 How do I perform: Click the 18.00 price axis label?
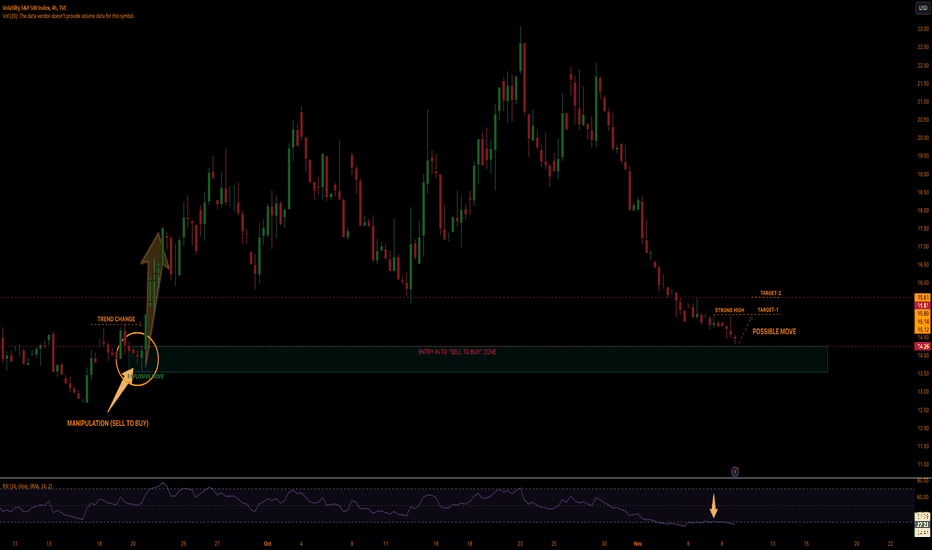tap(923, 210)
